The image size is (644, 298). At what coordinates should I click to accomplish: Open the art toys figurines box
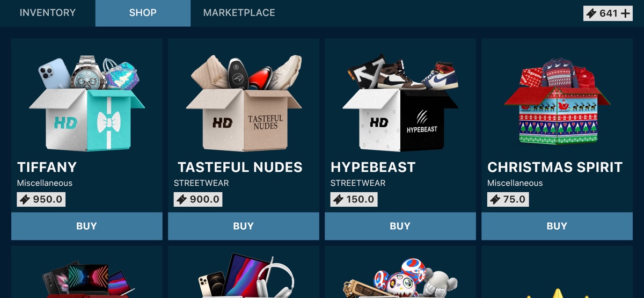pyautogui.click(x=400, y=278)
